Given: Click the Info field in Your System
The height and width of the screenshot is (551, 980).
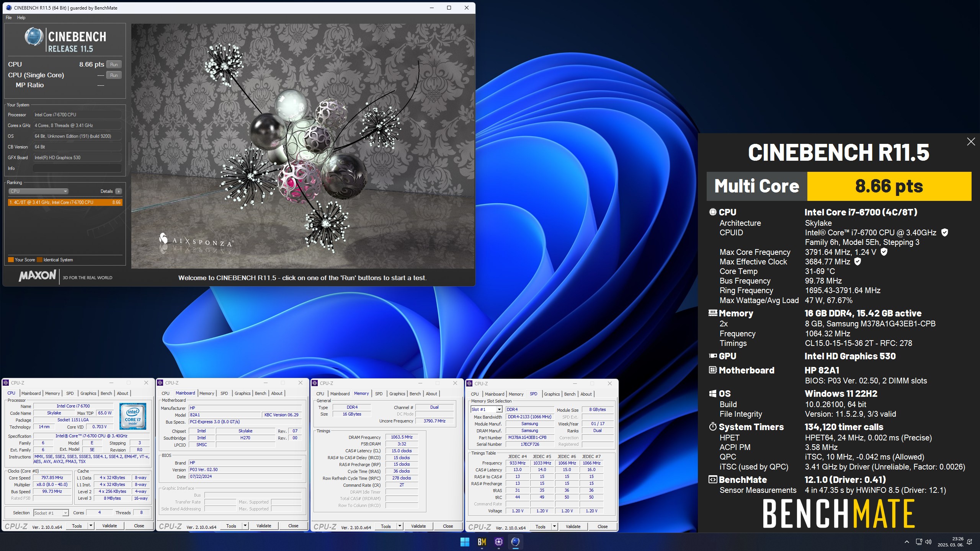Looking at the screenshot, I should (x=77, y=168).
